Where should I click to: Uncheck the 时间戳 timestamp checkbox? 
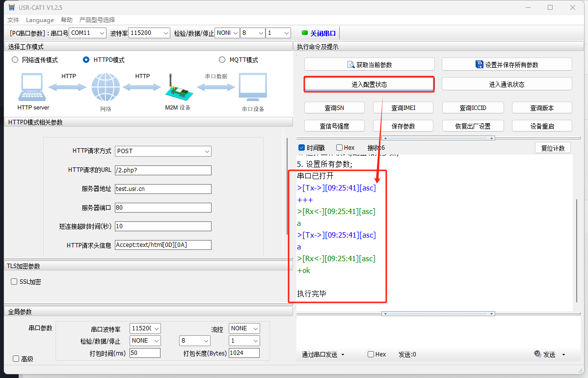pyautogui.click(x=301, y=148)
